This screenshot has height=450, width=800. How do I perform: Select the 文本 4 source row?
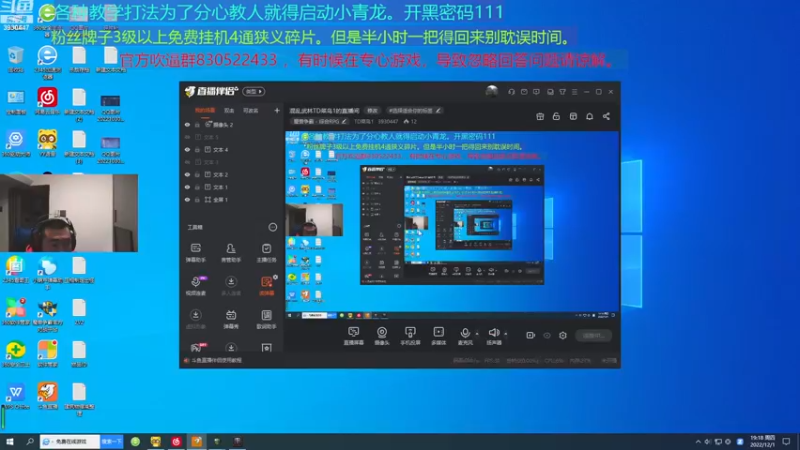[232, 149]
